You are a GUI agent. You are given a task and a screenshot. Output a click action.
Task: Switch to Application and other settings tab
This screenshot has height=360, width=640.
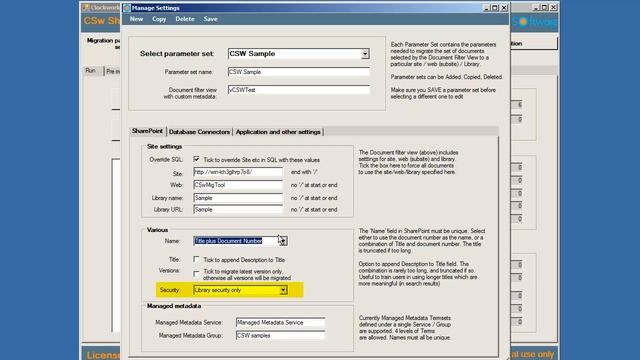(x=278, y=132)
